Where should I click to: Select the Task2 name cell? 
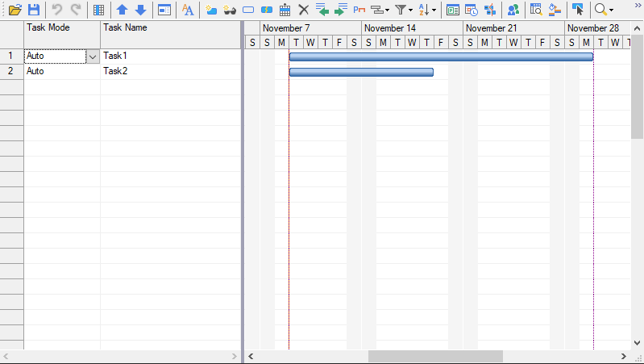(x=170, y=71)
